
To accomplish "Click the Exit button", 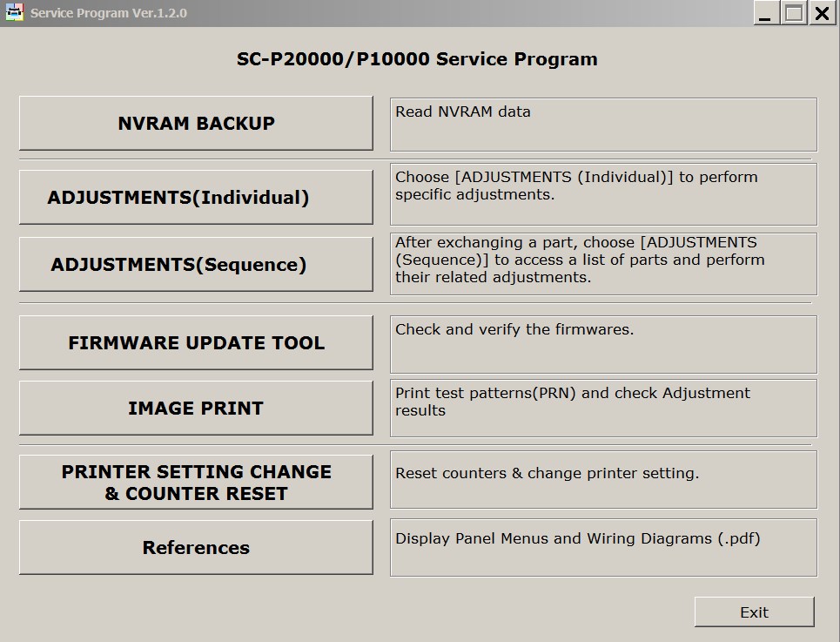I will click(x=755, y=612).
